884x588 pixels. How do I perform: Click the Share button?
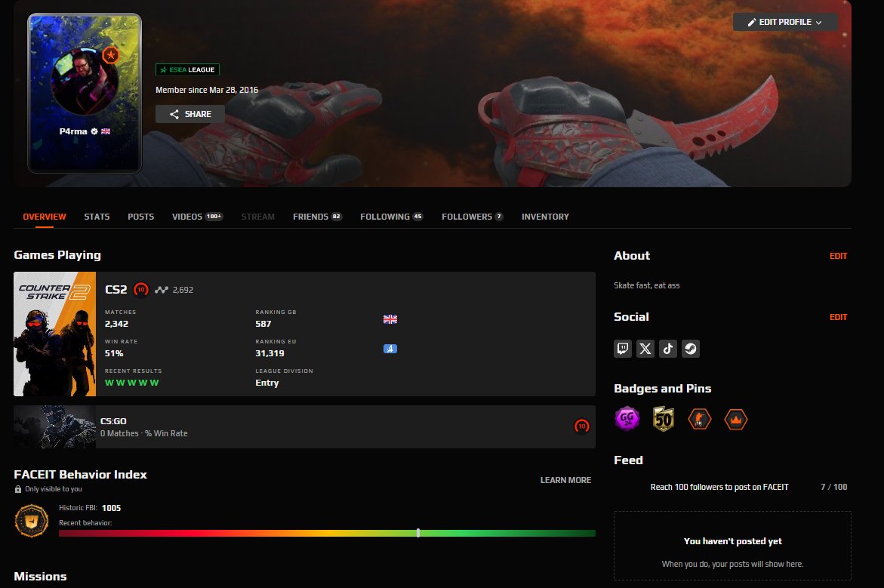[190, 114]
